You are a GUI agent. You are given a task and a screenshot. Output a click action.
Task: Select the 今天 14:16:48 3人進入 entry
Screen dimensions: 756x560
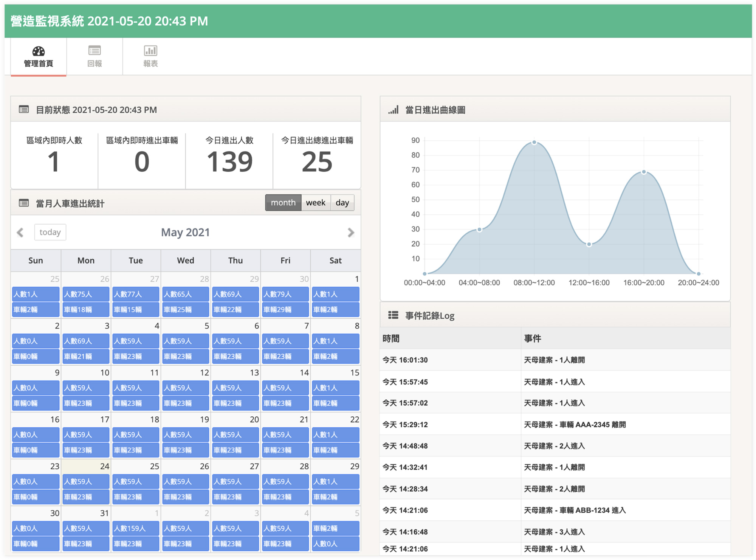[x=555, y=532]
